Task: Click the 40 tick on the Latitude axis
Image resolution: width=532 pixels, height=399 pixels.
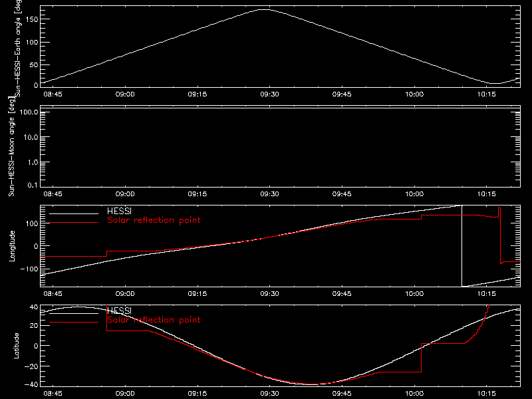Action: [34, 307]
